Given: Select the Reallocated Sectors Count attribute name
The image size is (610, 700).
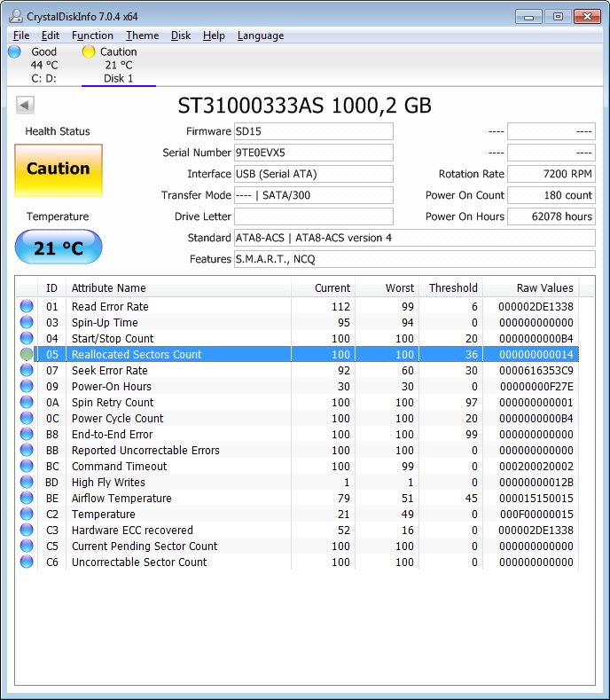Looking at the screenshot, I should (137, 355).
